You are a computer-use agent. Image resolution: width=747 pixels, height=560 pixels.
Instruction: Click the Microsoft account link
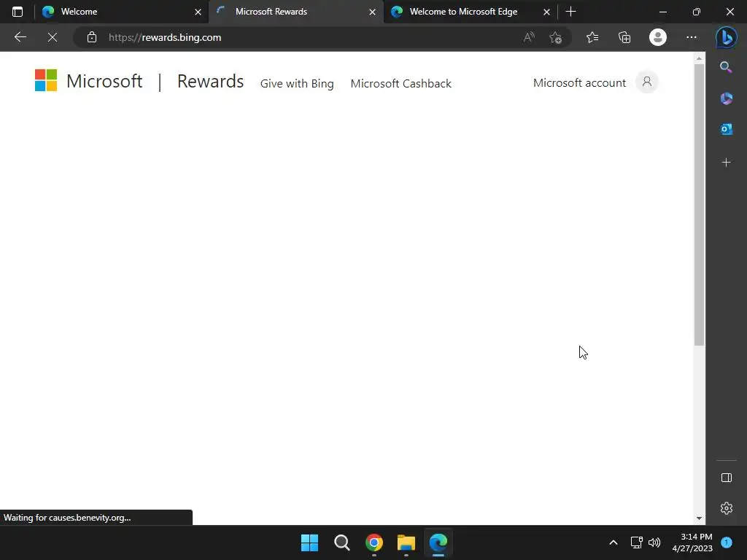click(x=579, y=83)
